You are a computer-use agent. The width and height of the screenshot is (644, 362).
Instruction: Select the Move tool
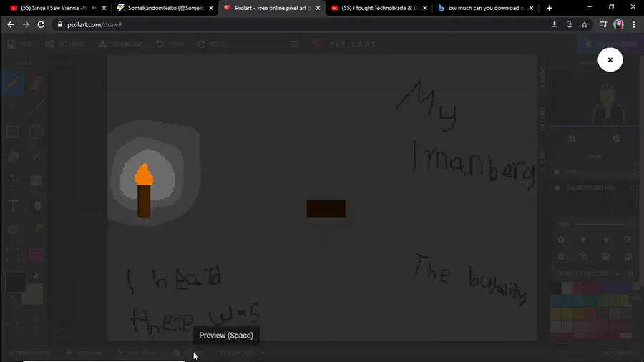13,180
